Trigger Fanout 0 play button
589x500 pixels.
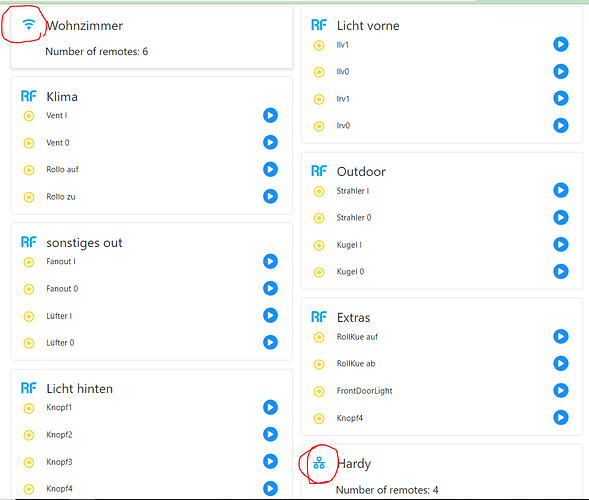pos(270,288)
